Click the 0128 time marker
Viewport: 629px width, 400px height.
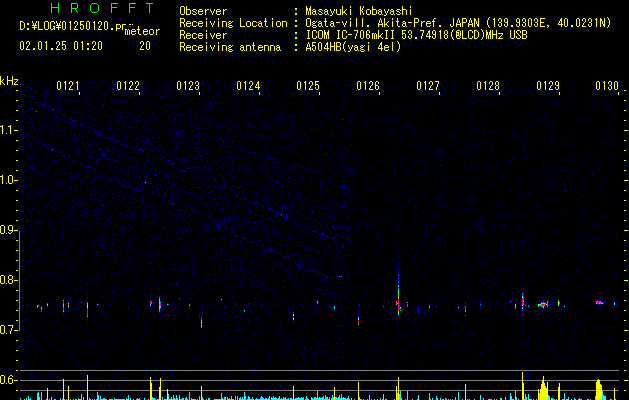[488, 86]
